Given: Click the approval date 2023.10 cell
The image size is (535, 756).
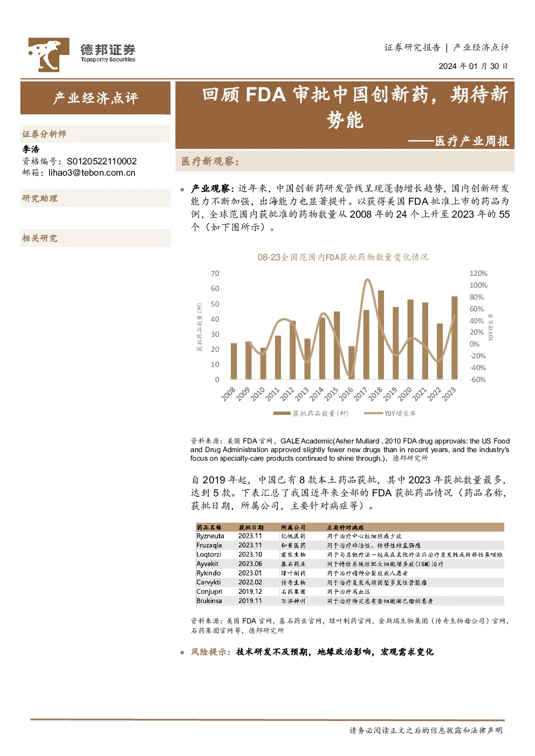Looking at the screenshot, I should click(x=250, y=554).
